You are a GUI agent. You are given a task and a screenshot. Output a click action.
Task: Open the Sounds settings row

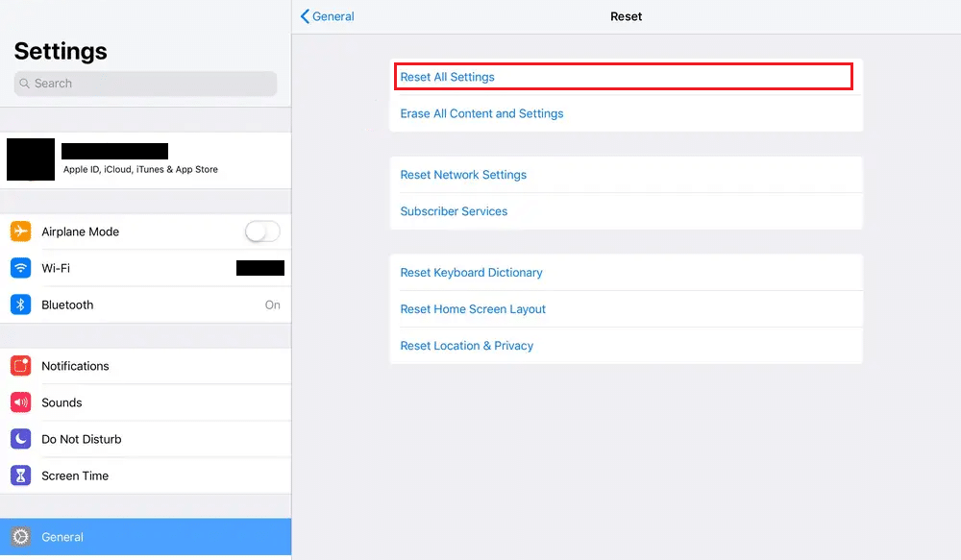click(146, 402)
